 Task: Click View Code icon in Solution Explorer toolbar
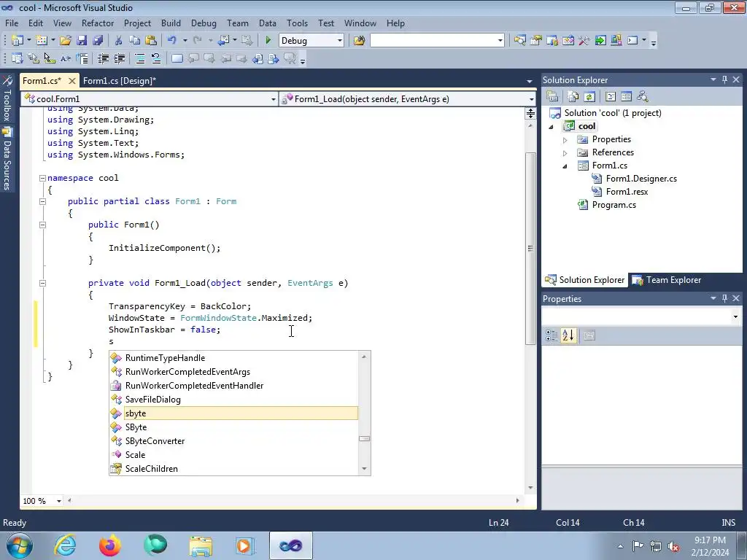[x=611, y=97]
